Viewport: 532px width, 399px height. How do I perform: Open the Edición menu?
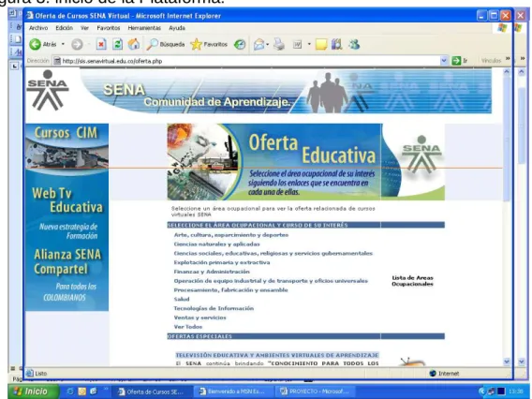click(64, 28)
